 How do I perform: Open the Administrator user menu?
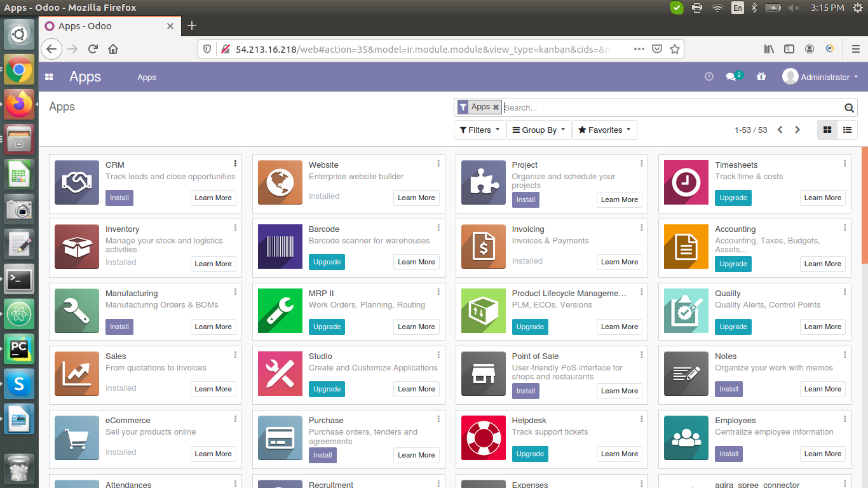(820, 77)
